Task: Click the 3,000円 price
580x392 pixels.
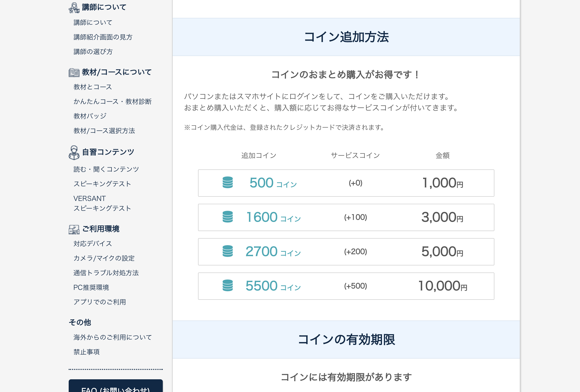Action: pyautogui.click(x=442, y=217)
